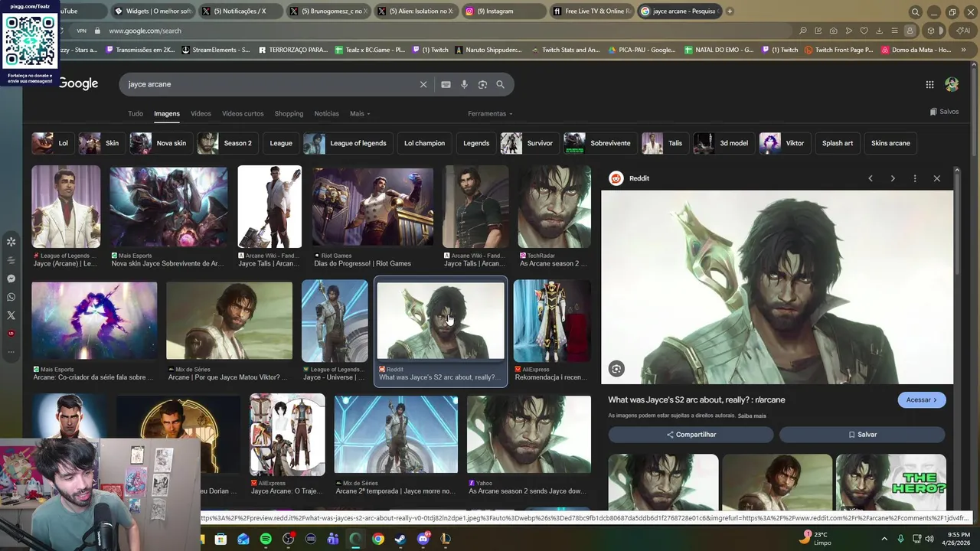Show more bookmarks with the chevron
The width and height of the screenshot is (980, 551).
pyautogui.click(x=965, y=50)
